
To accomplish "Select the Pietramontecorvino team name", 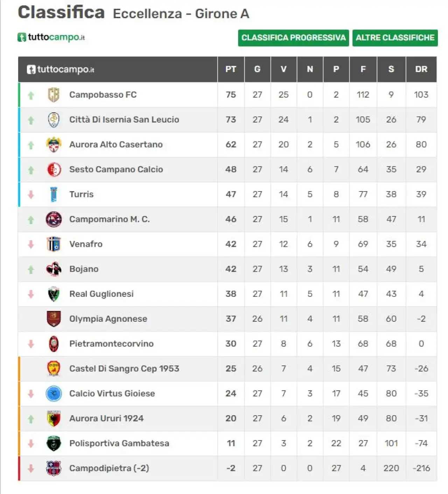I will [111, 344].
